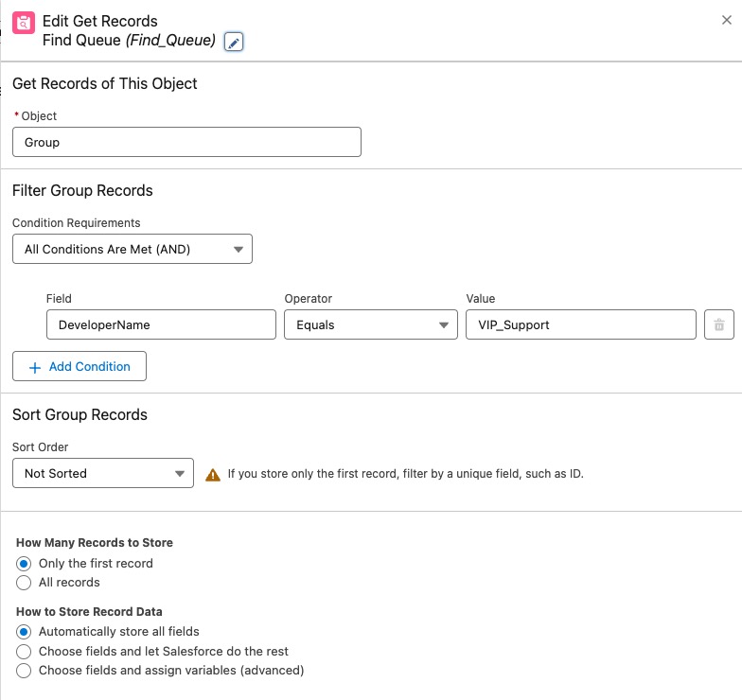Click the Add Condition button
Viewport: 742px width, 700px height.
(x=79, y=366)
